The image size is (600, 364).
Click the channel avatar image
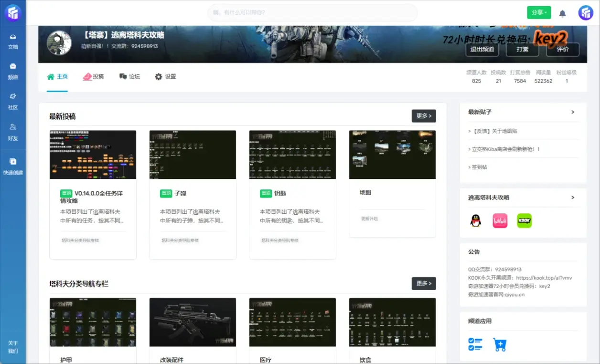pos(59,42)
